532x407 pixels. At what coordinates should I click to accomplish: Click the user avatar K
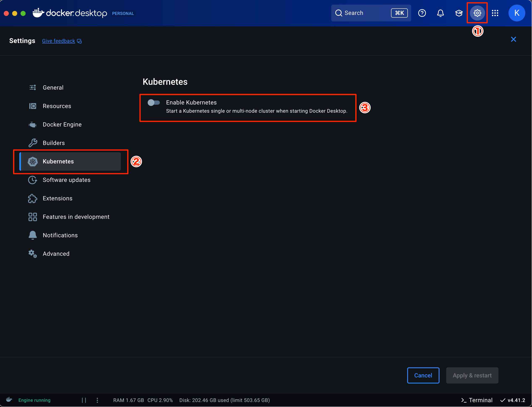coord(516,13)
